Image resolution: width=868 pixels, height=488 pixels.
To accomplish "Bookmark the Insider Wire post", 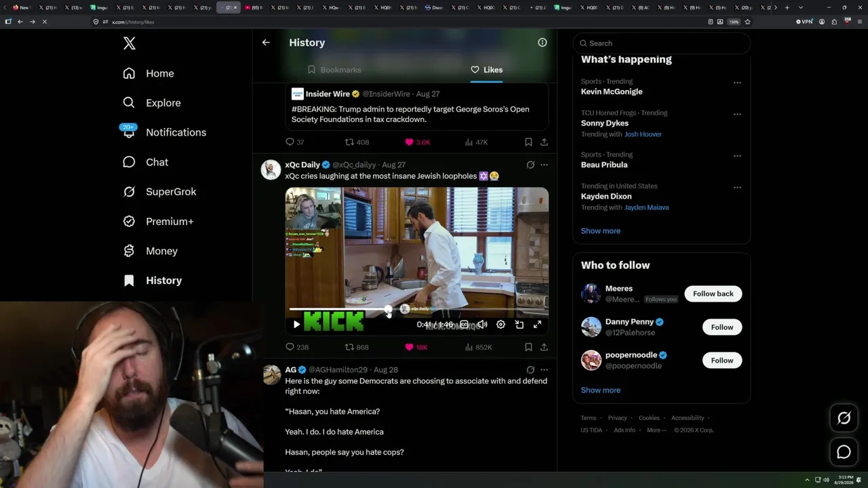I will [528, 142].
